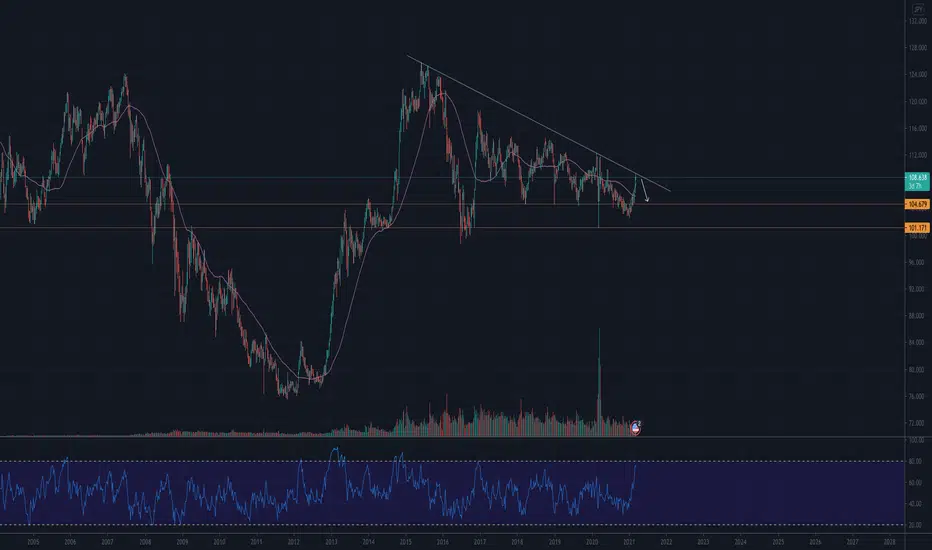
Task: Click the 2028 label on time axis
Action: (890, 542)
